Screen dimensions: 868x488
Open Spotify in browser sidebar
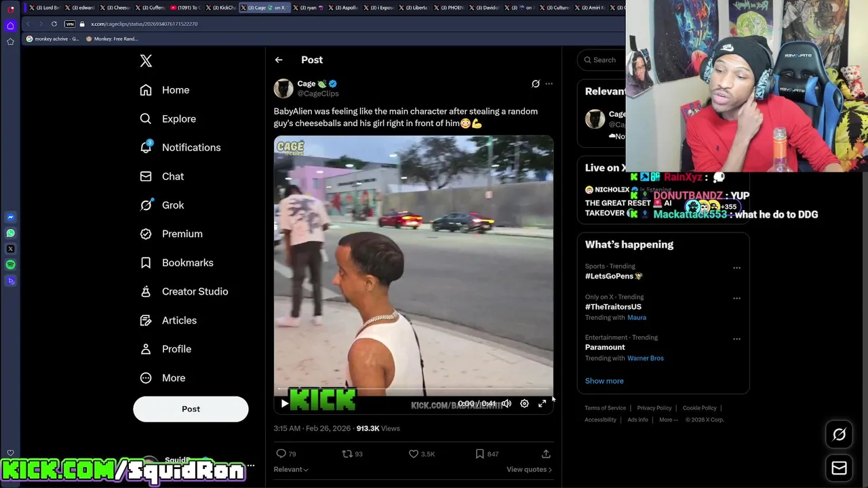(10, 264)
